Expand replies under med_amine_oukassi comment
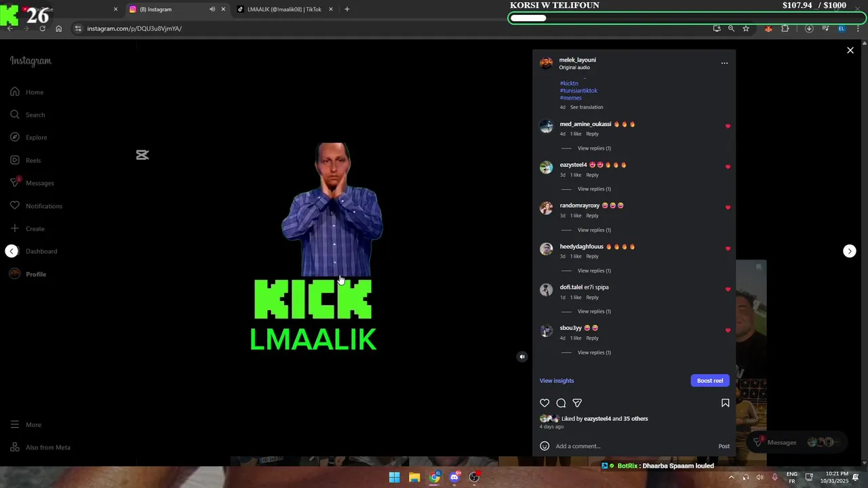Image resolution: width=868 pixels, height=488 pixels. pyautogui.click(x=594, y=148)
